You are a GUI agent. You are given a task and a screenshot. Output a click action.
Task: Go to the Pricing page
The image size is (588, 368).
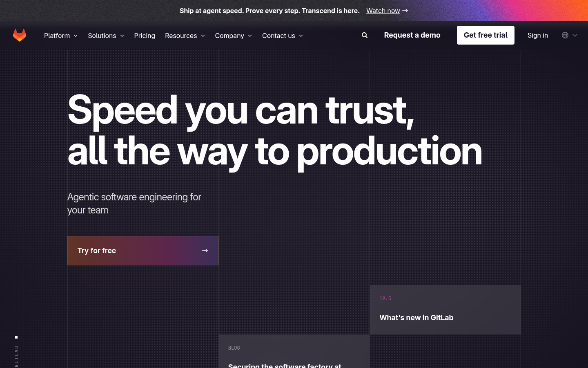[145, 36]
